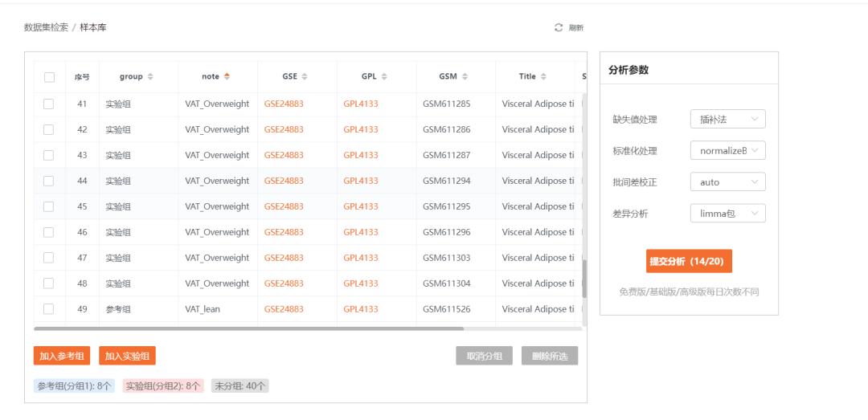This screenshot has height=420, width=868.
Task: Select cell GSM611286
Action: tap(446, 129)
